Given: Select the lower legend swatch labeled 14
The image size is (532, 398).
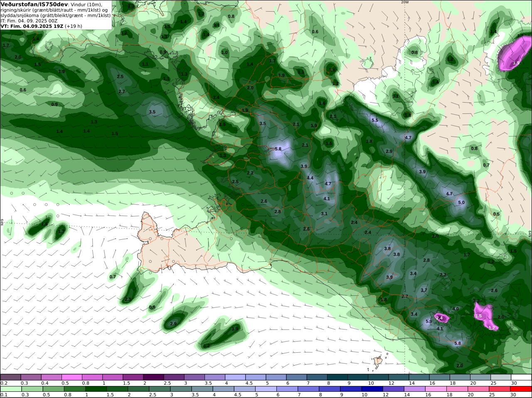Looking at the screenshot, I should 415,389.
